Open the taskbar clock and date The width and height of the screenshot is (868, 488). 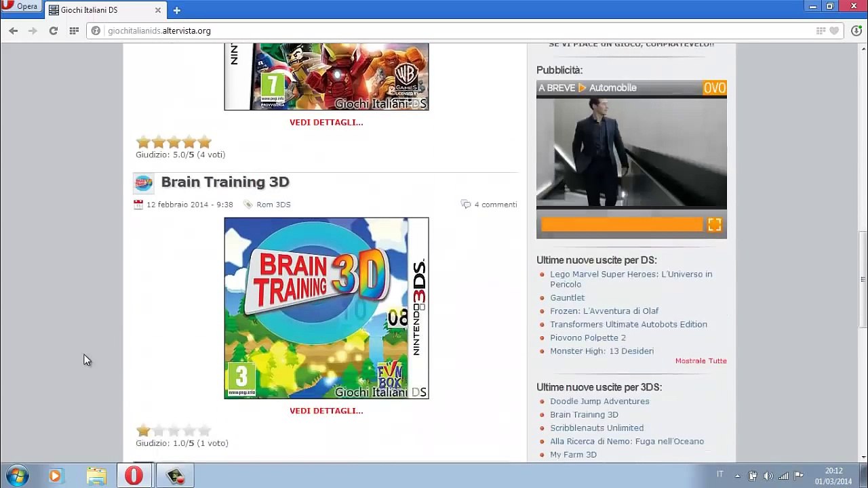pos(833,476)
